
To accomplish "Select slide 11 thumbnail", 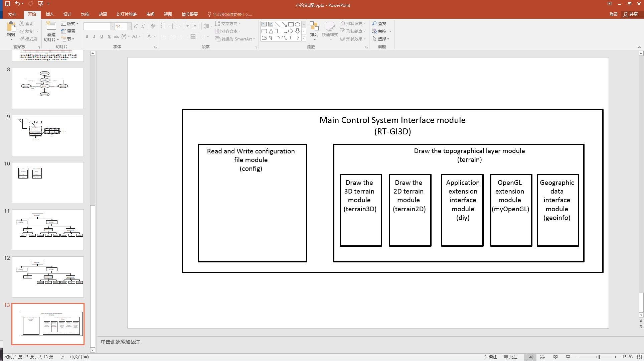I will tap(48, 230).
